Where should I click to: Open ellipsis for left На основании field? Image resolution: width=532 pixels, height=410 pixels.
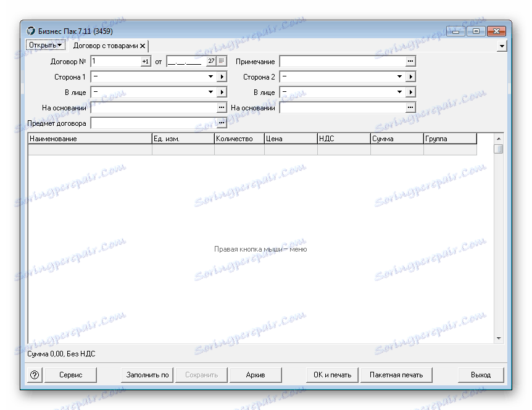(x=222, y=107)
